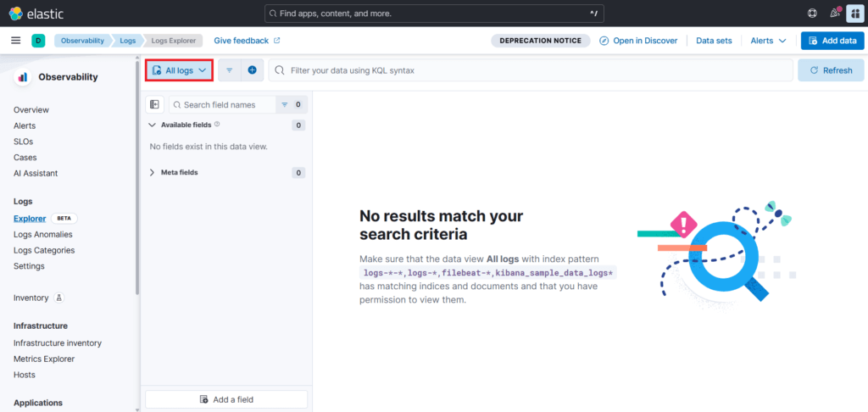Open the user account avatar
This screenshot has height=412, width=868.
(854, 14)
